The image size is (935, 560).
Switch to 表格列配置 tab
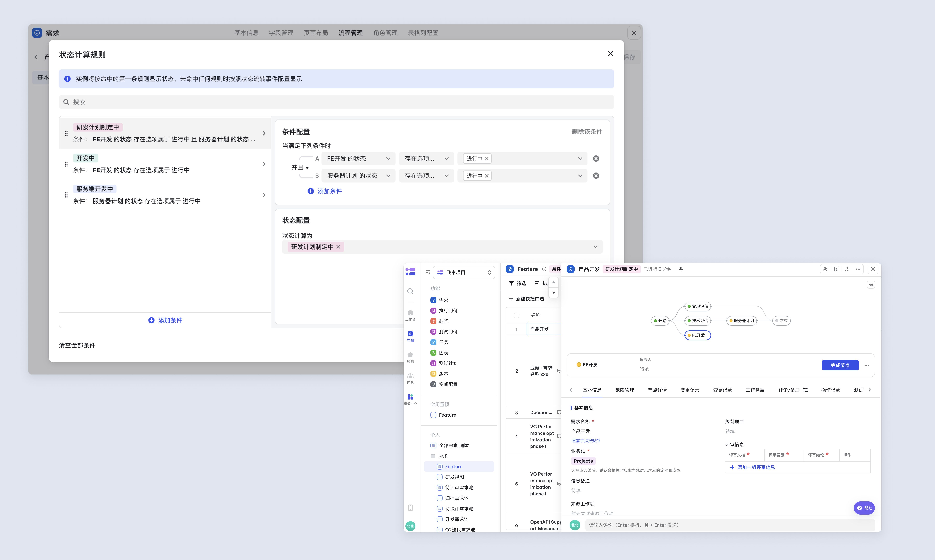[423, 33]
